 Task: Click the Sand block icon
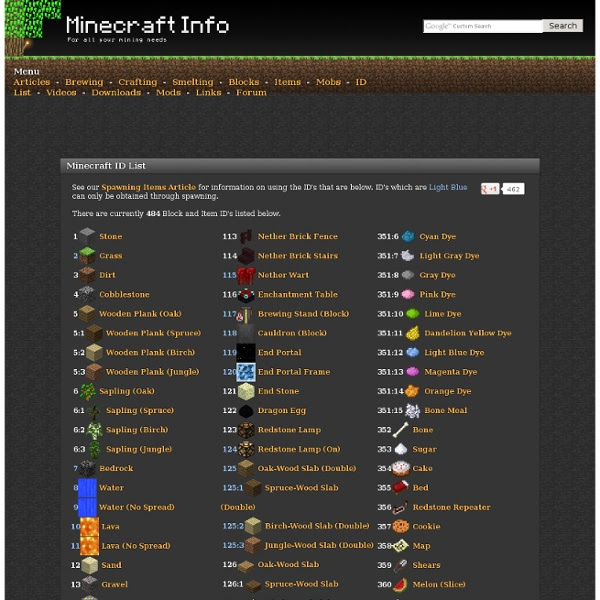tap(90, 565)
